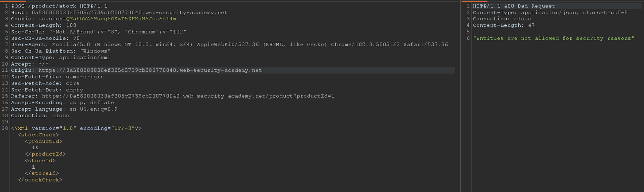644x192 pixels.
Task: Click the request Connection: close header
Action: pyautogui.click(x=40, y=116)
